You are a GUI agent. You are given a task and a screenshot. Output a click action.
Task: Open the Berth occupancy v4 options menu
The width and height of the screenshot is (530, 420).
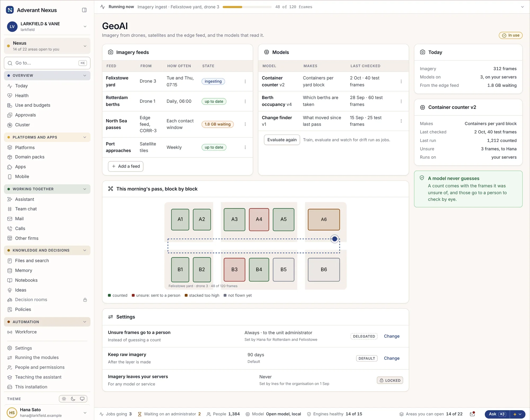(401, 101)
